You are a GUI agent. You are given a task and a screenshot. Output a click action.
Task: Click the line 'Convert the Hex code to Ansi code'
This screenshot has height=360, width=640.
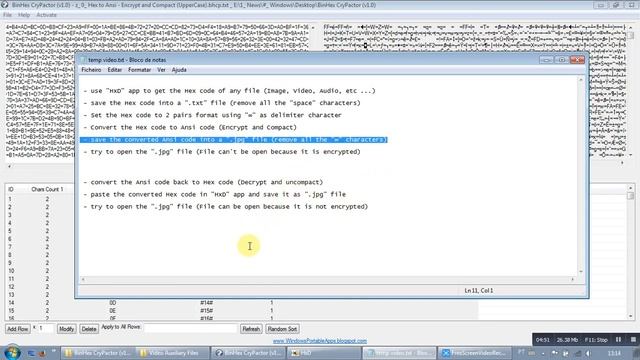click(x=190, y=127)
